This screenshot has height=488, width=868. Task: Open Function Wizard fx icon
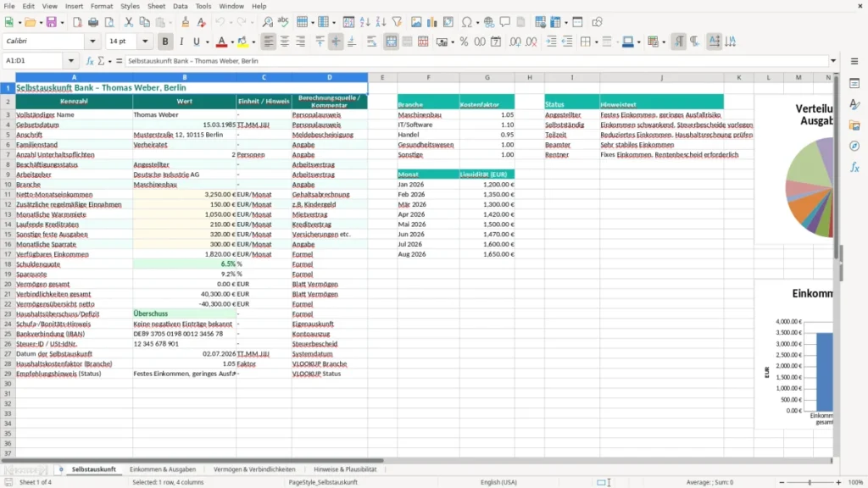pyautogui.click(x=90, y=61)
